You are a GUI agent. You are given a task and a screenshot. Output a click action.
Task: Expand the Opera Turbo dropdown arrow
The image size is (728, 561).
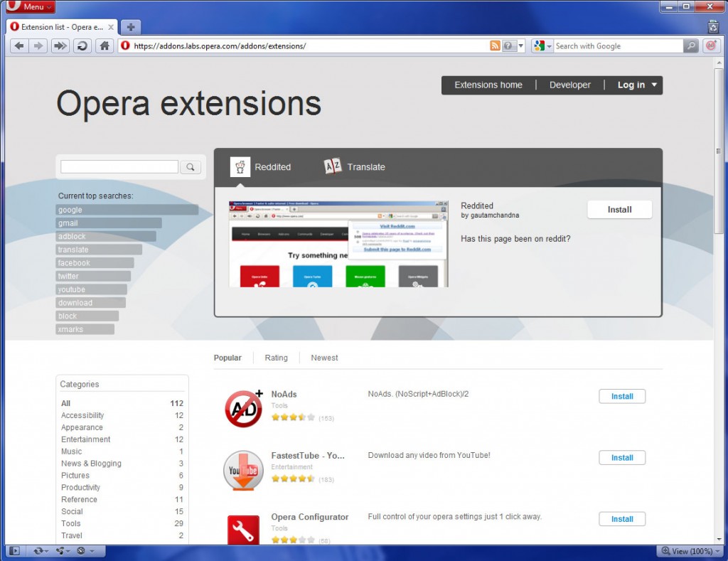coord(92,551)
